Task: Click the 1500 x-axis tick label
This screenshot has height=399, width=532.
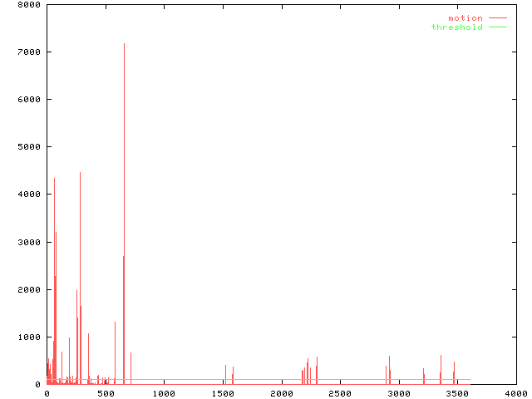Action: tap(223, 393)
